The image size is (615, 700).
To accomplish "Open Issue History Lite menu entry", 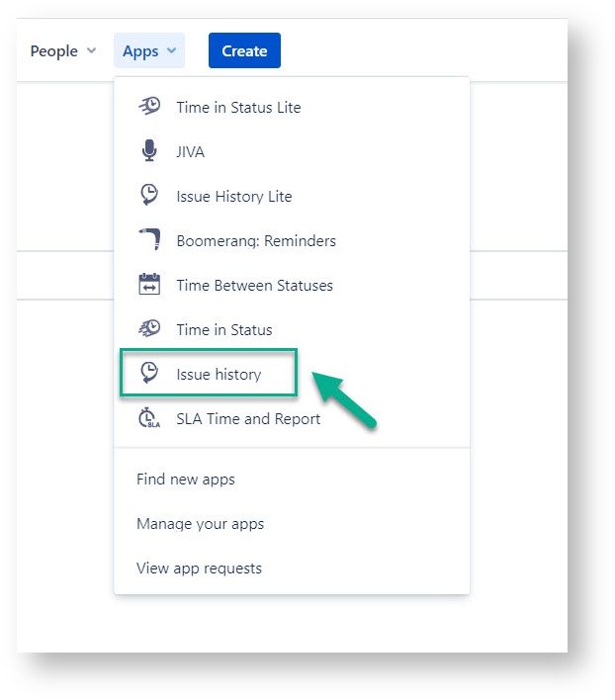I will (x=292, y=196).
